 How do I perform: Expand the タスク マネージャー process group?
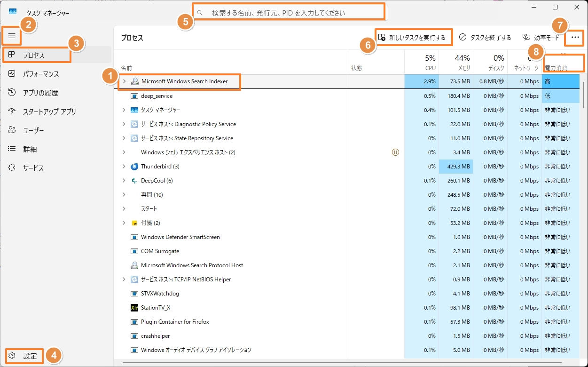124,110
